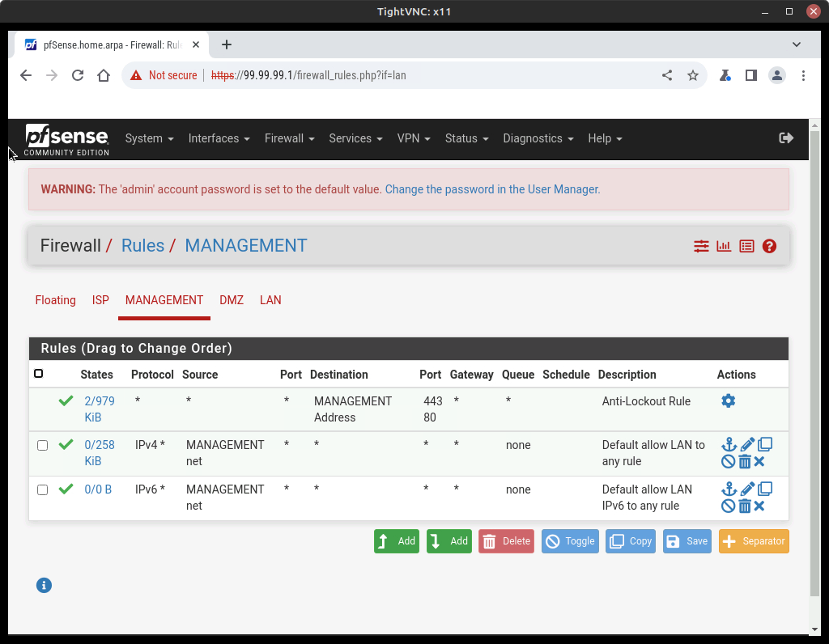Click the Toggle button
829x644 pixels.
point(570,541)
